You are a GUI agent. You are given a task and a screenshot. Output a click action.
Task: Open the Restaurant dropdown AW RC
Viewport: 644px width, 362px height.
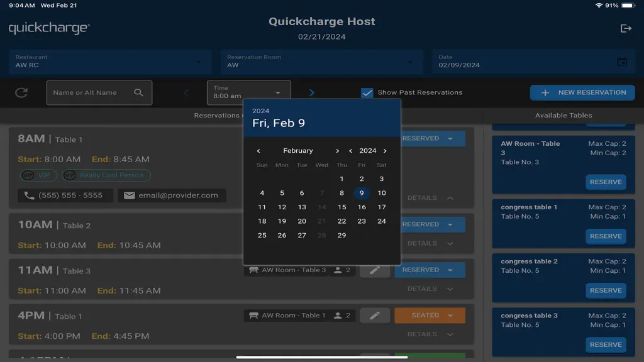[110, 62]
